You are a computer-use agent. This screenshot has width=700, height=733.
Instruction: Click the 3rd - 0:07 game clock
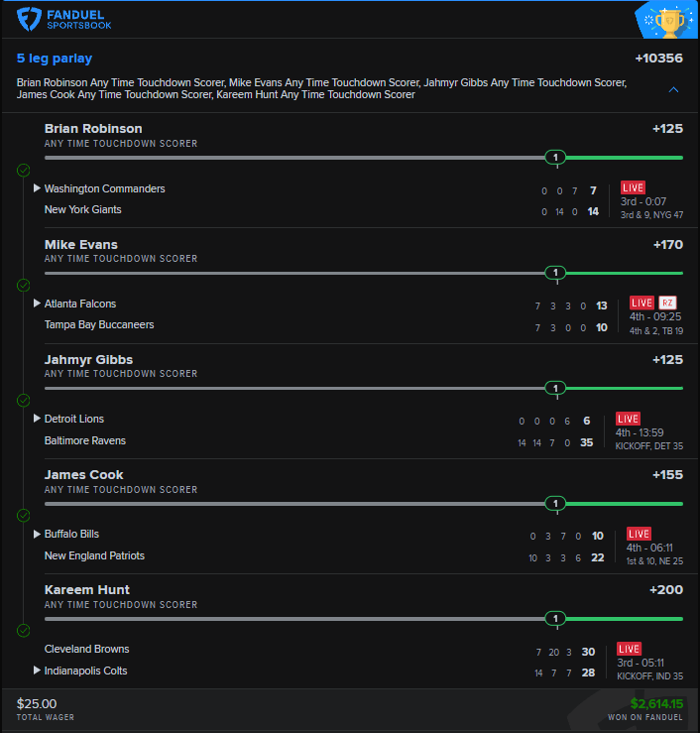point(643,201)
